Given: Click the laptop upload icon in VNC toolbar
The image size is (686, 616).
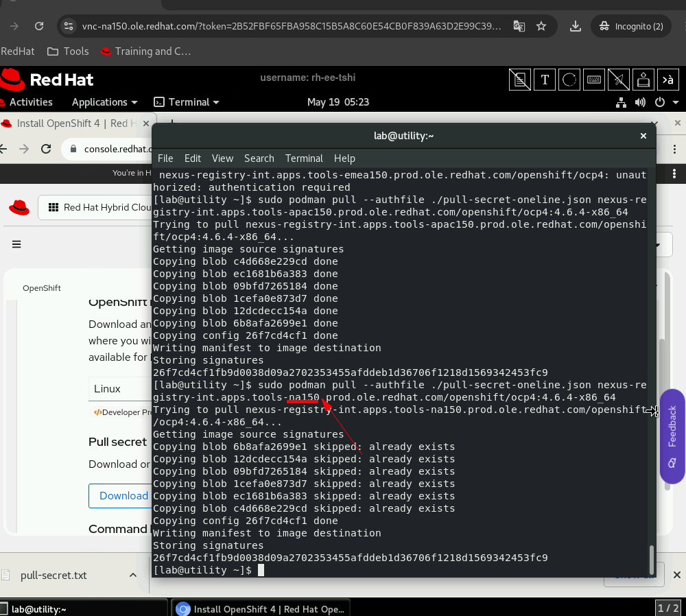Looking at the screenshot, I should [x=643, y=80].
